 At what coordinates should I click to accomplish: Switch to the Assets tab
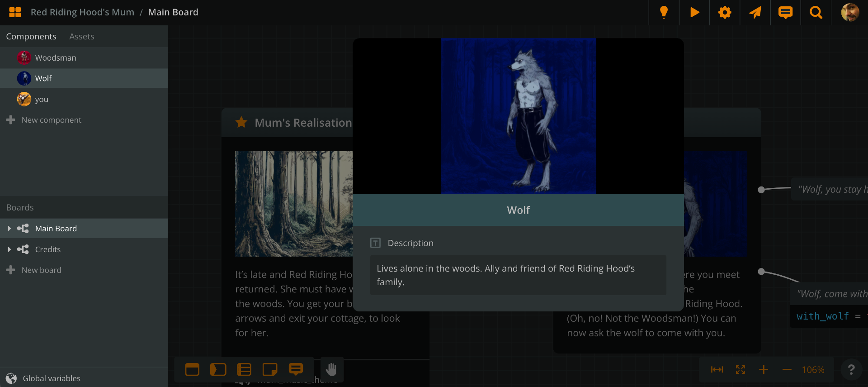(x=82, y=36)
